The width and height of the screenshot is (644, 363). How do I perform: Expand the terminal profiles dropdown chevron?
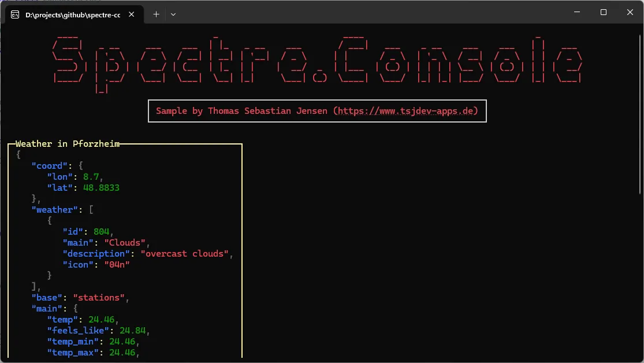point(173,14)
